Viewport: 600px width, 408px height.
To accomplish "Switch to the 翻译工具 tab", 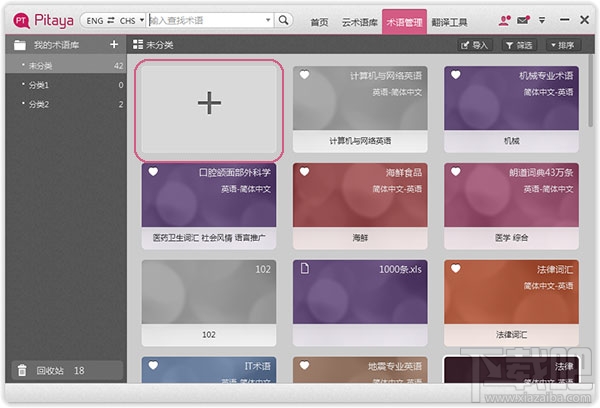I will (x=449, y=21).
